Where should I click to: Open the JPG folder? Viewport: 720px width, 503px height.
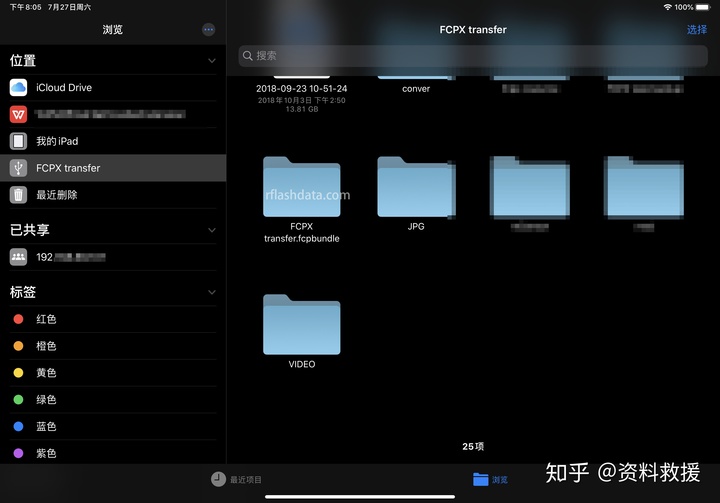416,187
